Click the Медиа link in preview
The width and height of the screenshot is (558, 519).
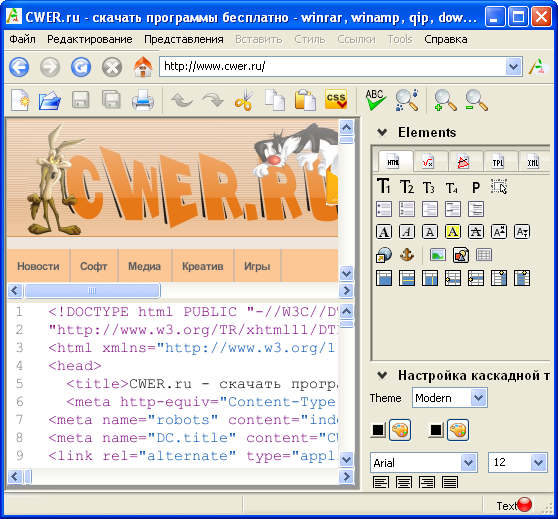144,266
